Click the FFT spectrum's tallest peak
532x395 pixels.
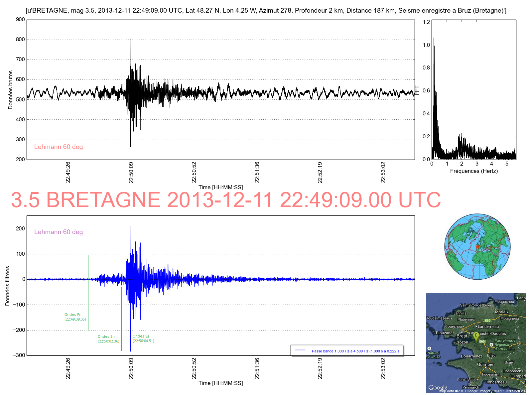(434, 39)
